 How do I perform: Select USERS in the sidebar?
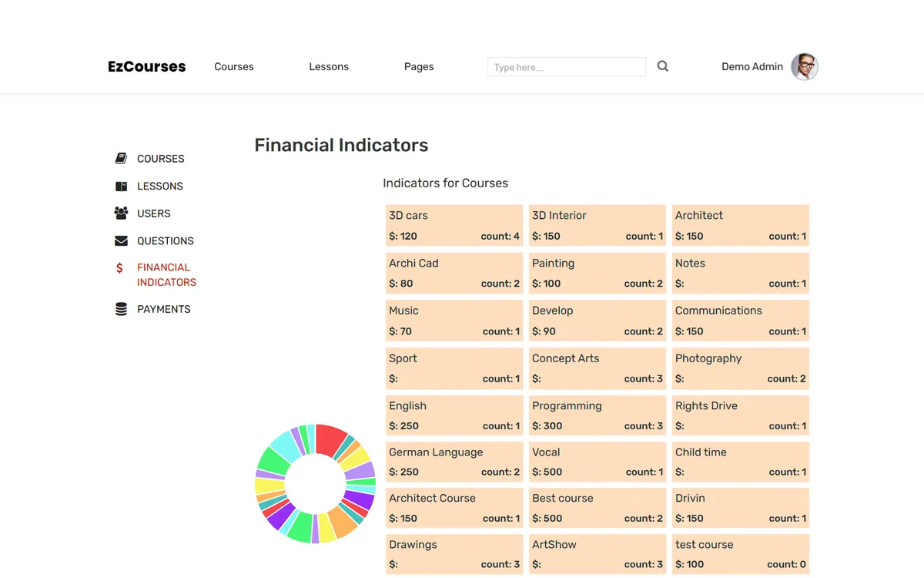click(x=154, y=213)
